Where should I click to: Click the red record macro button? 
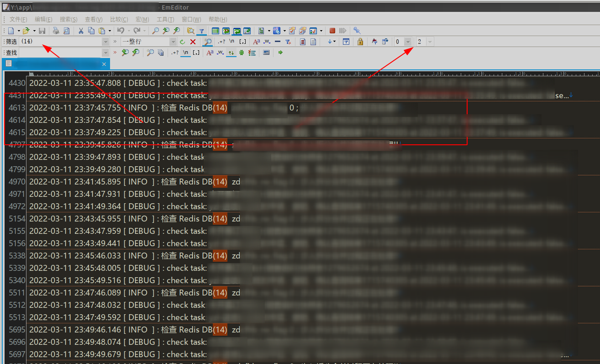pyautogui.click(x=332, y=31)
